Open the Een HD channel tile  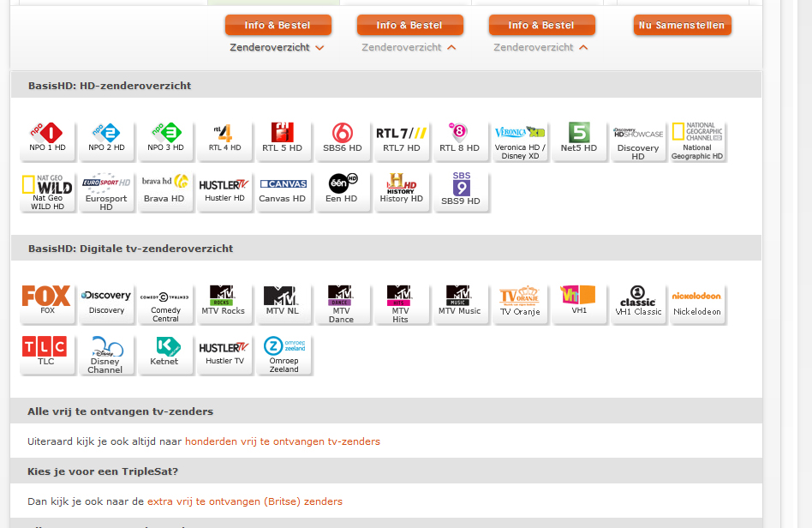(343, 192)
